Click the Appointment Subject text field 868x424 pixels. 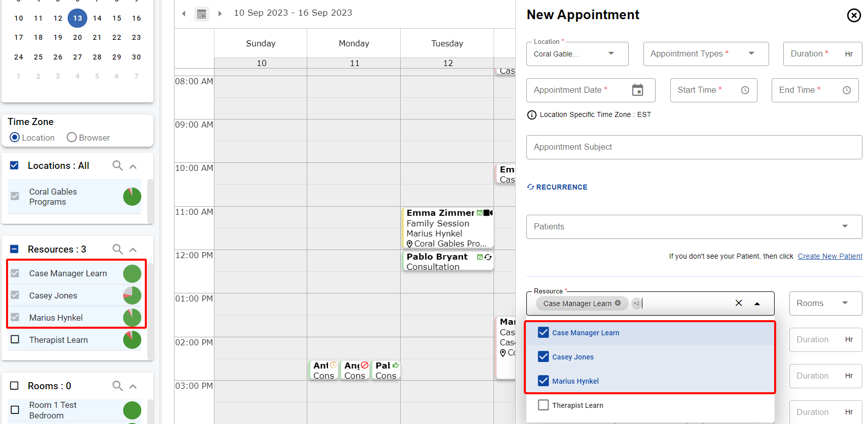point(694,147)
